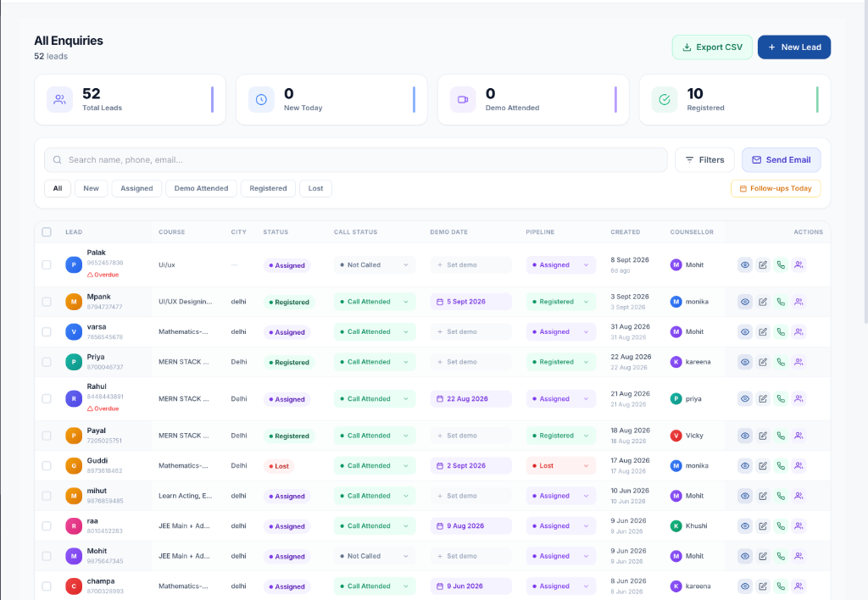Open call status dropdown for varsa
Screen dimensions: 868x600
tap(374, 331)
